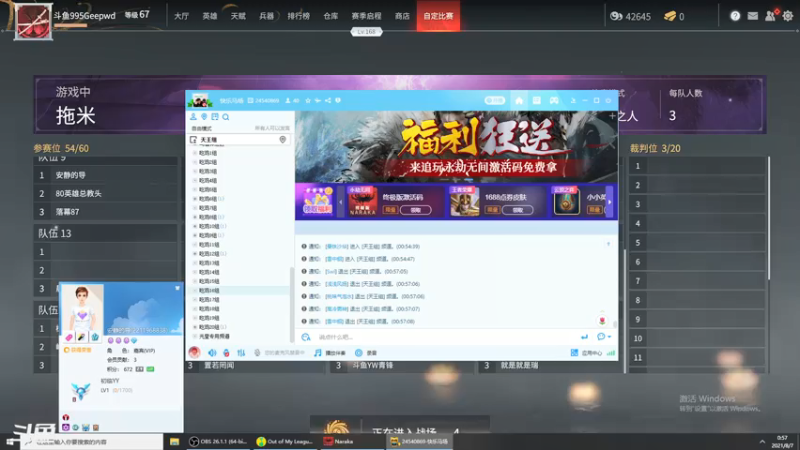The image size is (800, 450).
Task: Click the font style icon beside chat input
Action: [x=306, y=337]
